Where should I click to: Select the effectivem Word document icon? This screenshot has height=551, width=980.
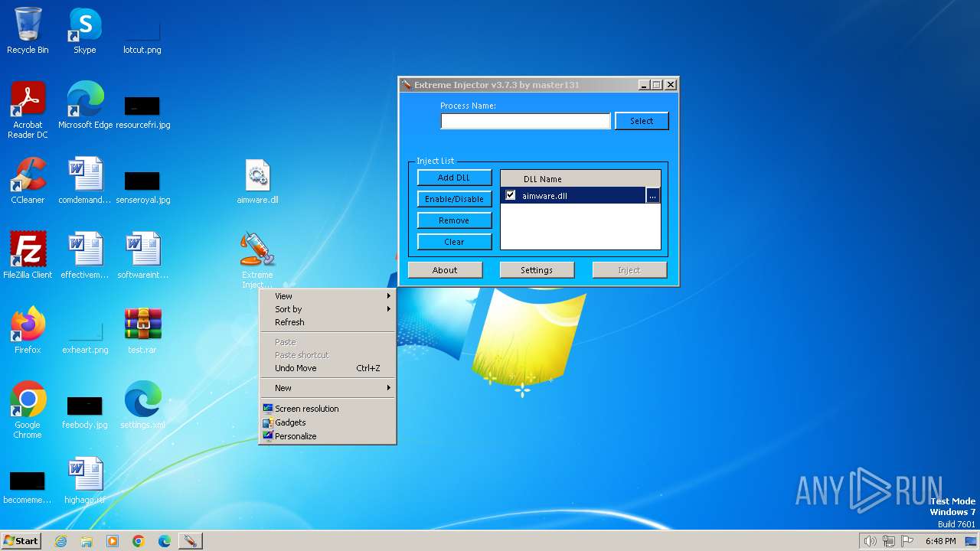click(85, 256)
